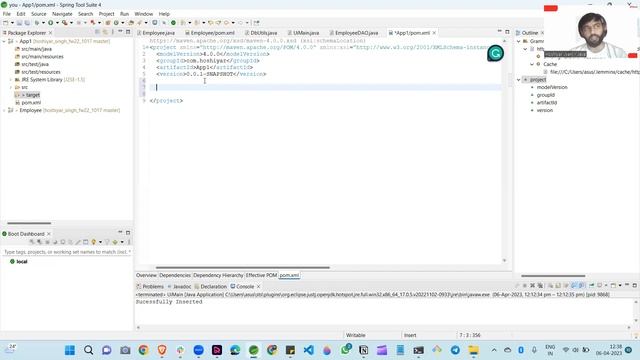Open the Effective POM tab
Viewport: 640px width, 360px height.
[261, 275]
